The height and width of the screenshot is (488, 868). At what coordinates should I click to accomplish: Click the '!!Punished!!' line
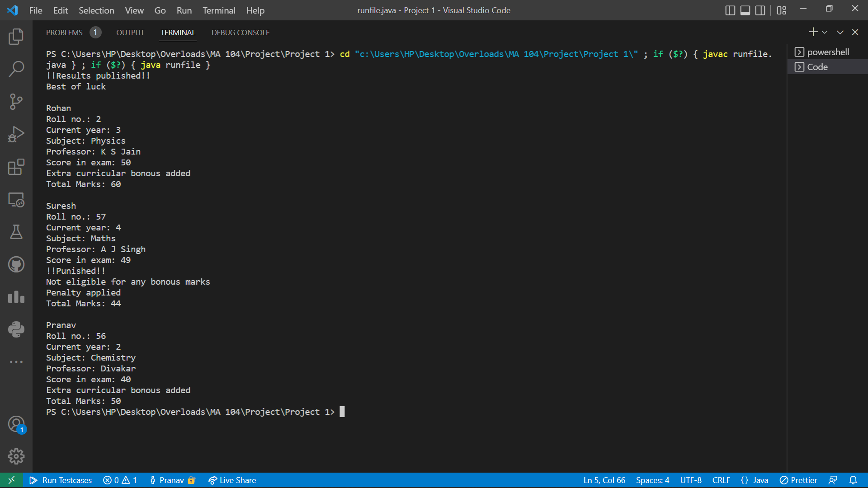(x=75, y=271)
